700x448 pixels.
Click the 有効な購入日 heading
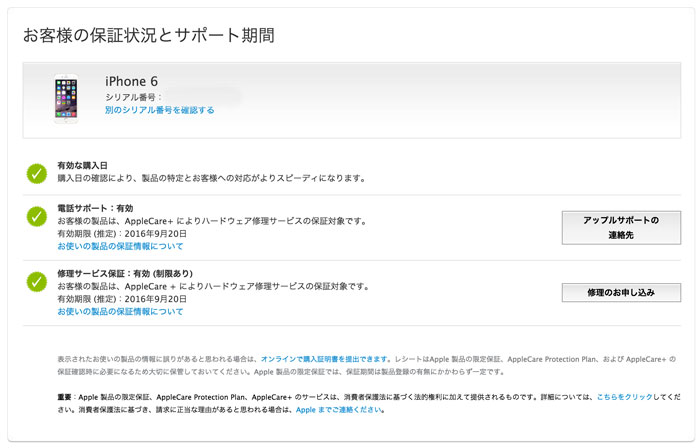pos(83,166)
